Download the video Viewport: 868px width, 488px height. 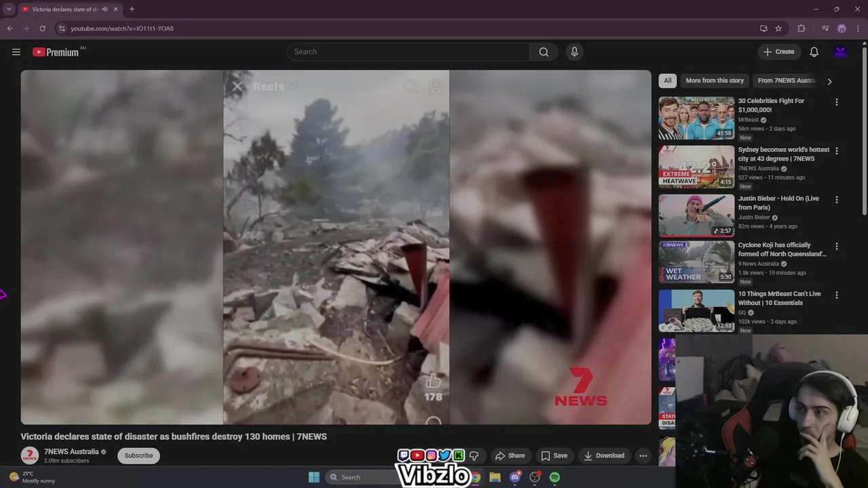[604, 455]
